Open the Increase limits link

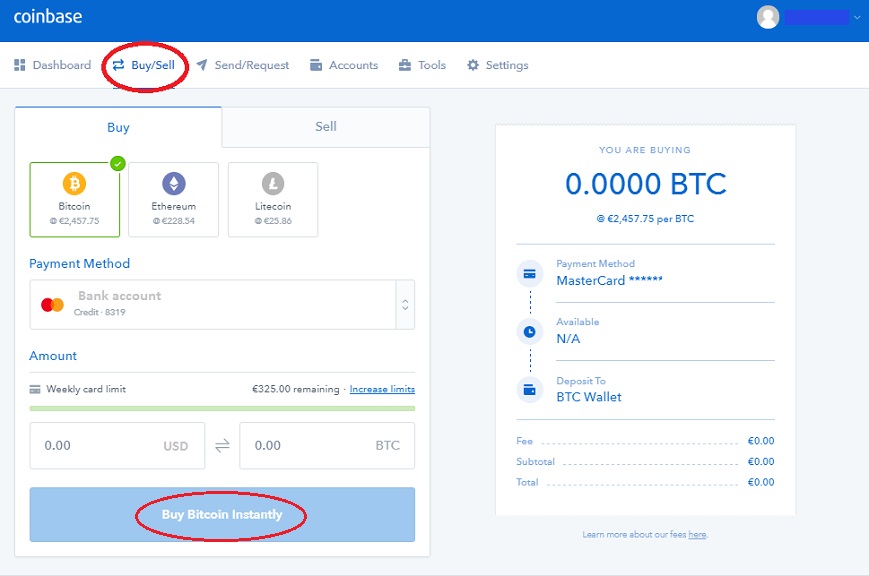pyautogui.click(x=382, y=389)
